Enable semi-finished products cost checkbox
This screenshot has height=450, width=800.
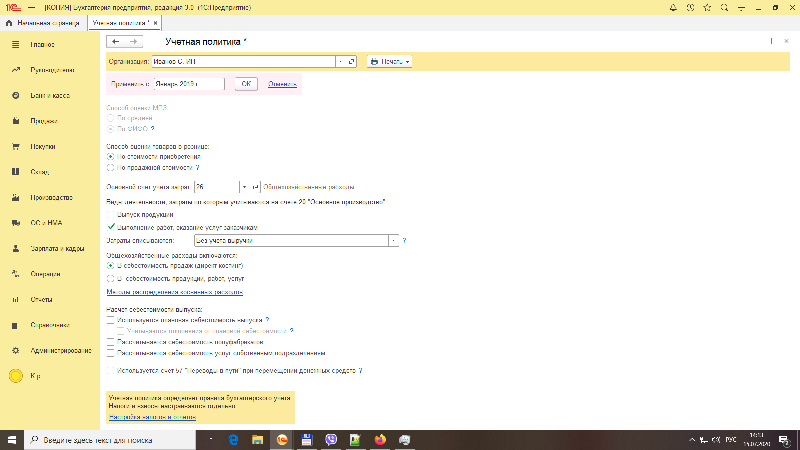coord(111,342)
